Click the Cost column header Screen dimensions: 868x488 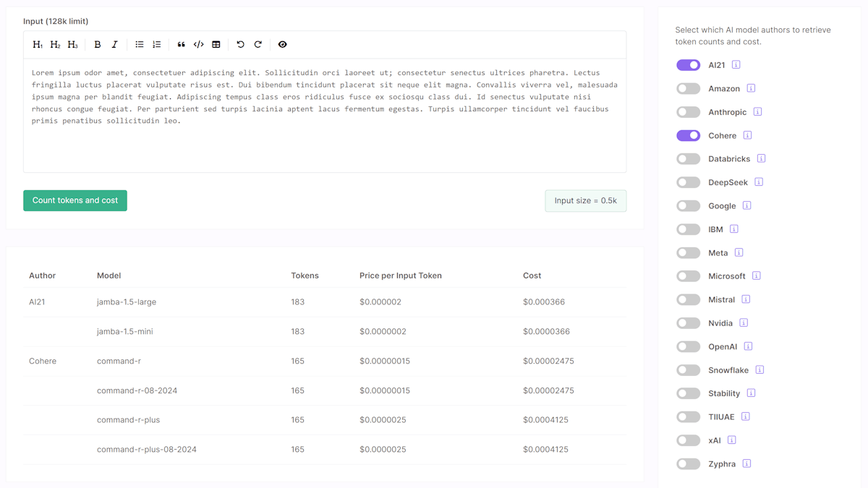pyautogui.click(x=532, y=275)
